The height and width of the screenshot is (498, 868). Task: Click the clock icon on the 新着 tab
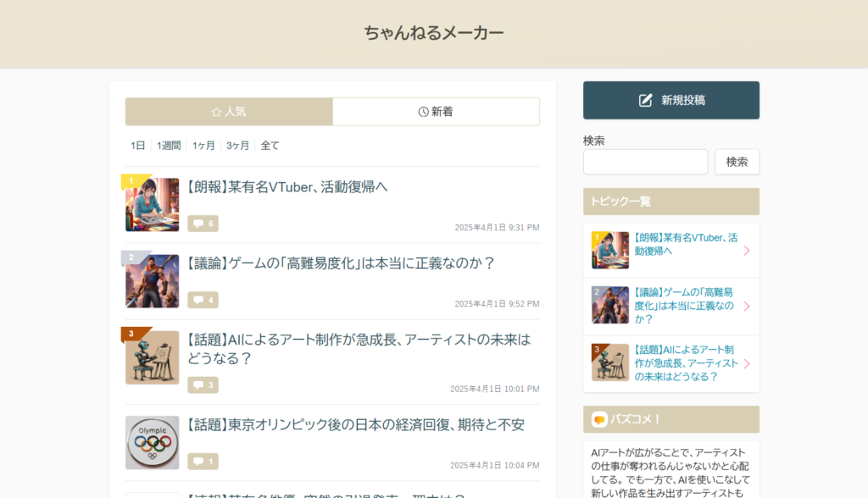pyautogui.click(x=424, y=112)
